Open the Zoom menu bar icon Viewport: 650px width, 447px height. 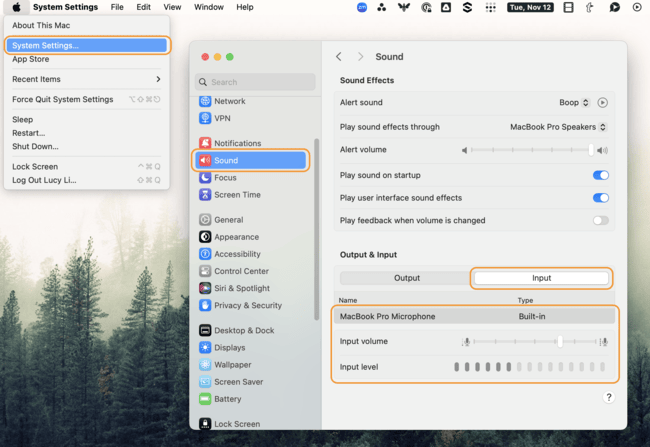pyautogui.click(x=362, y=7)
